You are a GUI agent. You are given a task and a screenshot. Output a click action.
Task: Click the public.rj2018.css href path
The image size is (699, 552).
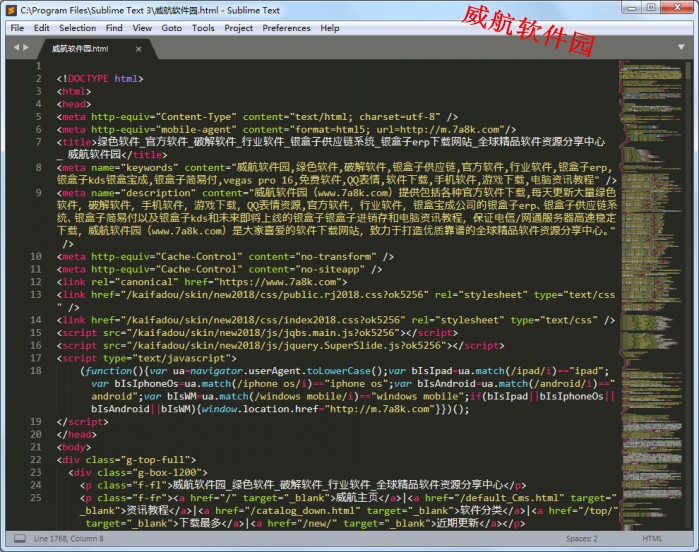click(x=275, y=295)
